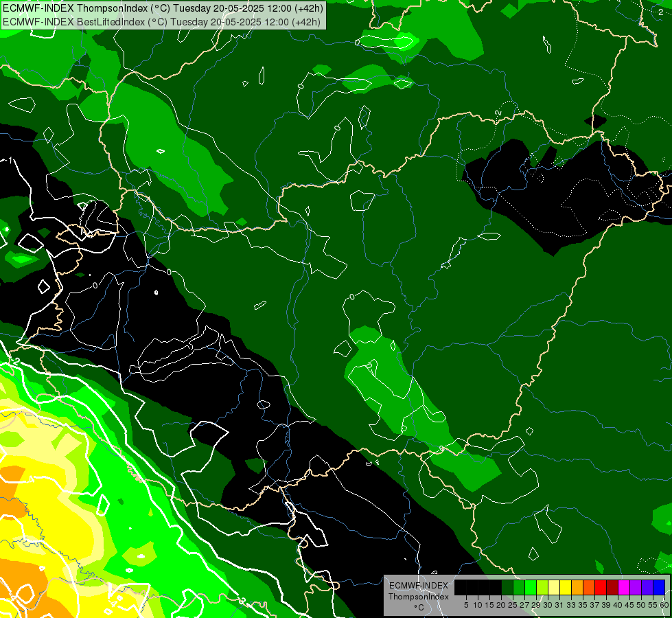Select the yellow-green 29–30 legend swatch
Viewport: 672px width, 618px height.
point(542,587)
